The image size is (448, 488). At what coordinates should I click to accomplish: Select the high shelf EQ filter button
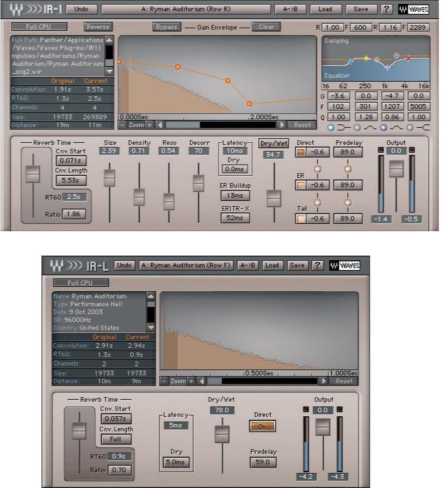pyautogui.click(x=410, y=127)
